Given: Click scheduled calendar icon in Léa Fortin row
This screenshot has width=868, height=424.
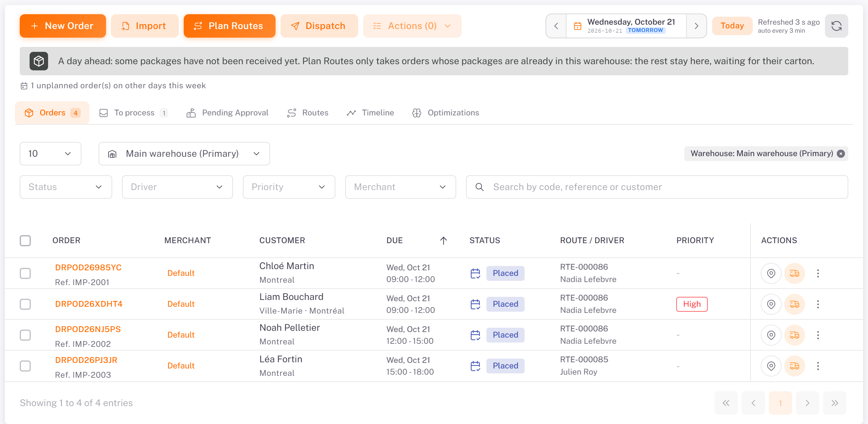Looking at the screenshot, I should point(475,366).
